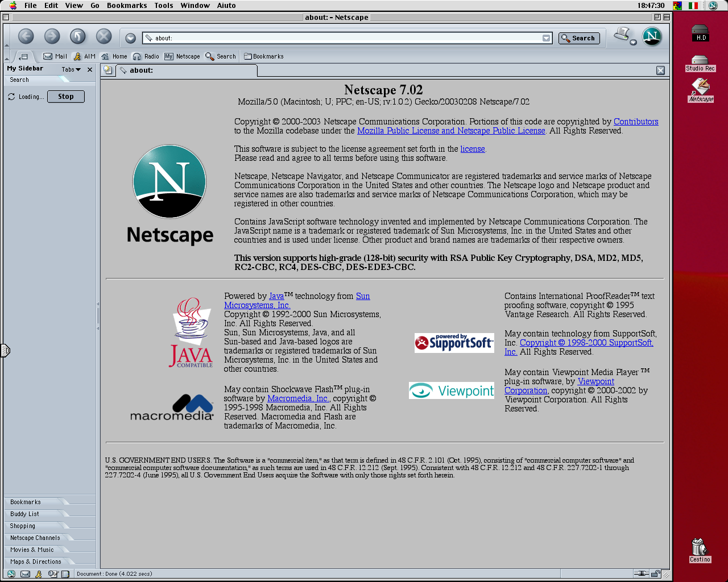Follow the Macromedia, Inc. link
This screenshot has width=728, height=582.
click(298, 398)
